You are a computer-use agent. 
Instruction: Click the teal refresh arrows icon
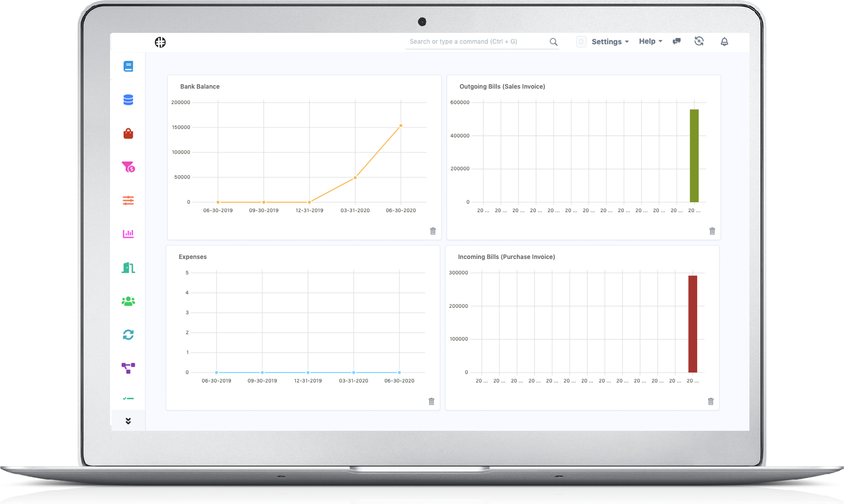point(128,335)
